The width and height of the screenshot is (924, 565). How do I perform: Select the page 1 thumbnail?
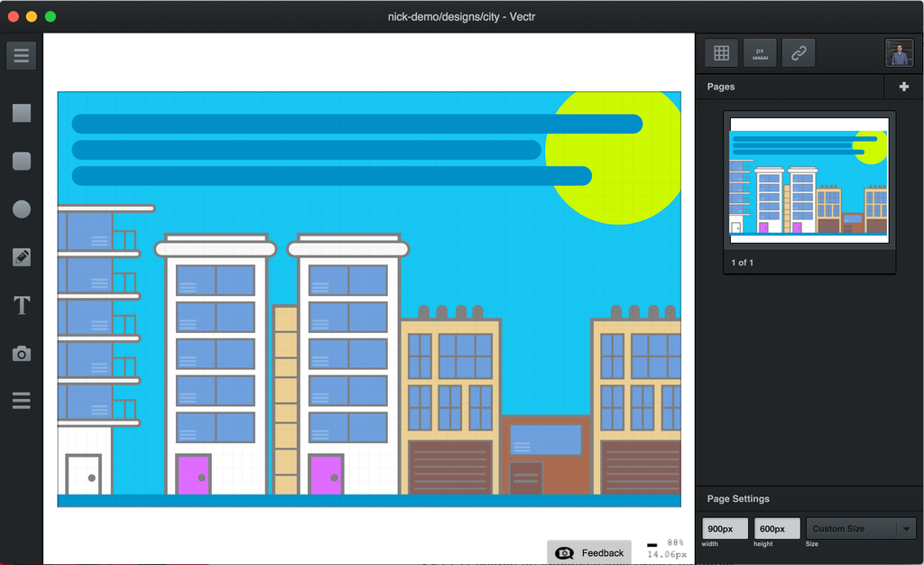point(808,177)
